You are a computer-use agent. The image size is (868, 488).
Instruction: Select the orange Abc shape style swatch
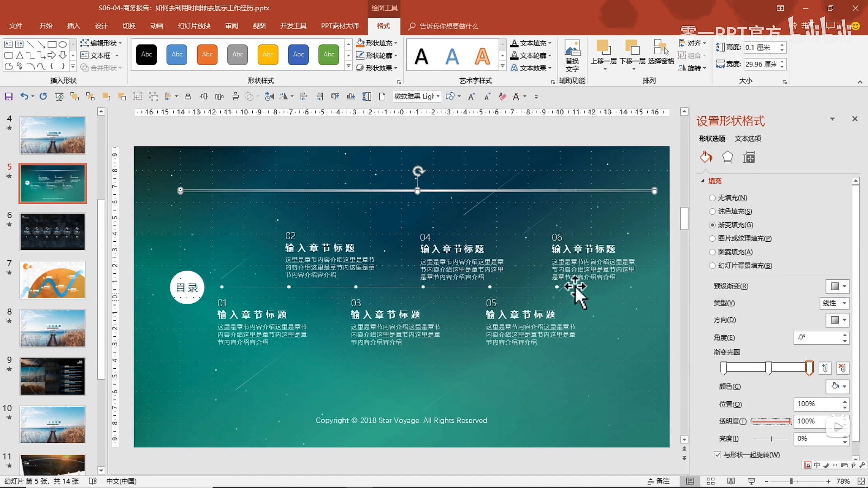pyautogui.click(x=207, y=55)
